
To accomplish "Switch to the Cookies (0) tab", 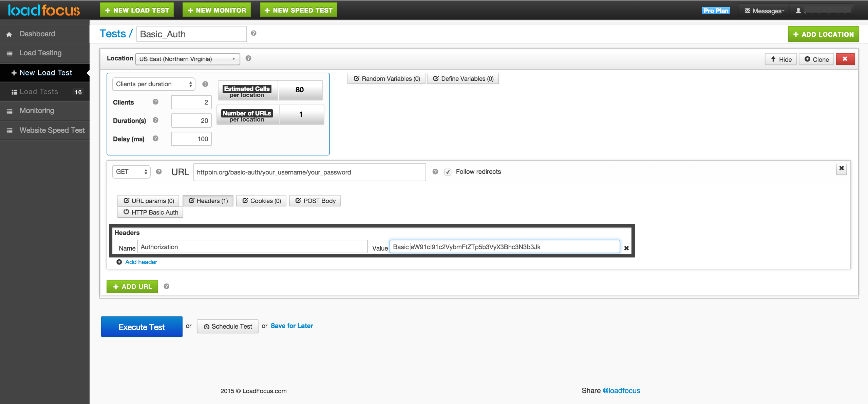I will [261, 201].
